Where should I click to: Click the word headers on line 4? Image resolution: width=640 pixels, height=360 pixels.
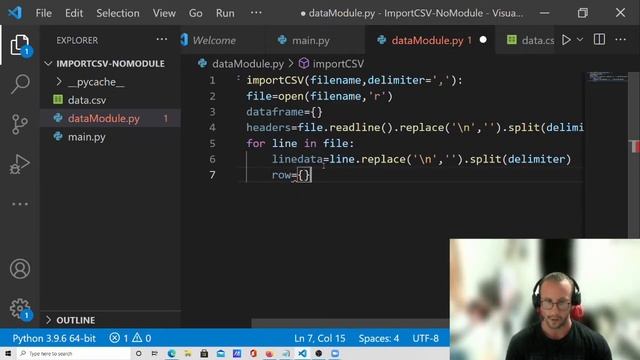click(268, 127)
